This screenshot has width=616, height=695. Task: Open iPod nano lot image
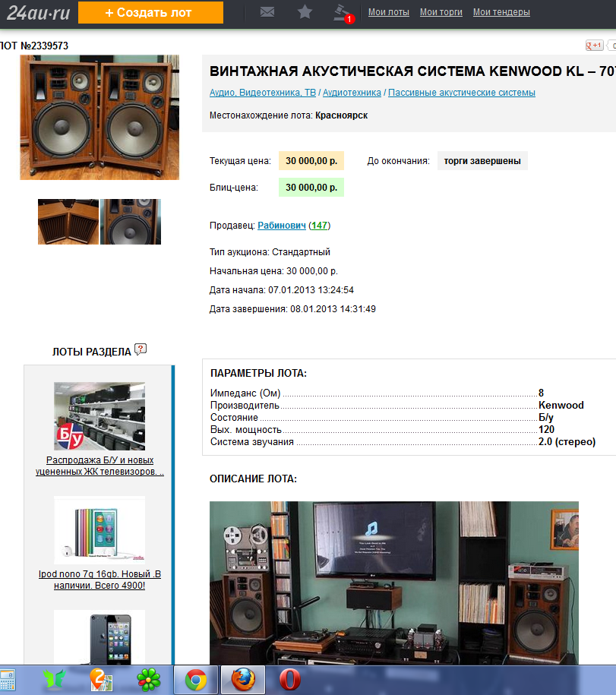[100, 530]
